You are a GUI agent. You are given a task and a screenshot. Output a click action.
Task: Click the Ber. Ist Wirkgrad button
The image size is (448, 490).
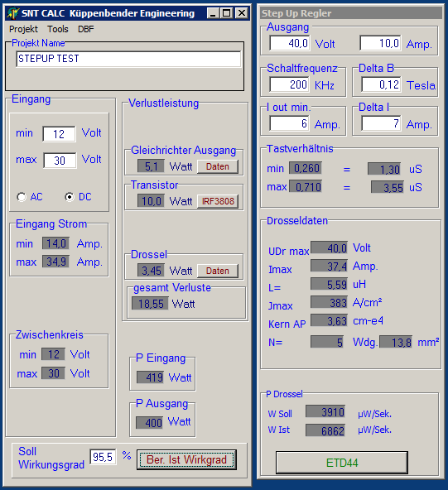point(186,459)
